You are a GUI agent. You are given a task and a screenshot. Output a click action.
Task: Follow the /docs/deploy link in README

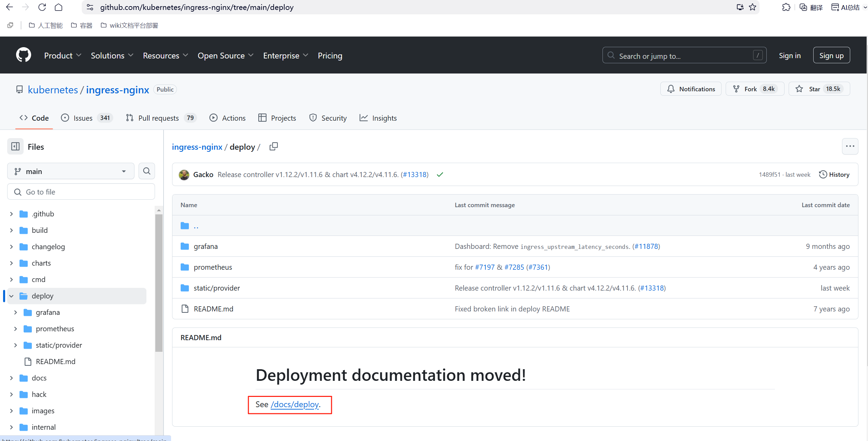[295, 404]
